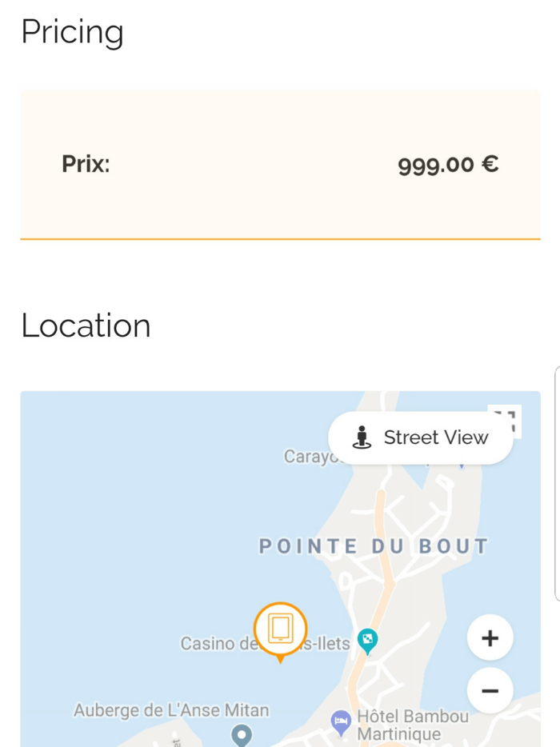Click the highlighted Prix pricing row
The image size is (560, 747).
(x=280, y=164)
